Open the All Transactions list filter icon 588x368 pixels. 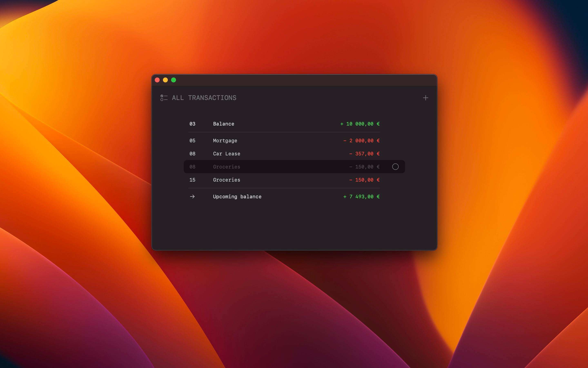tap(164, 98)
